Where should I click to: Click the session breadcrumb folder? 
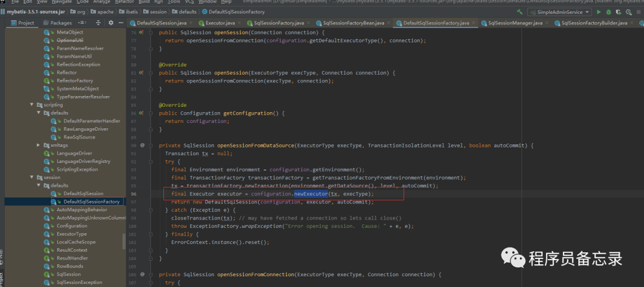(154, 12)
